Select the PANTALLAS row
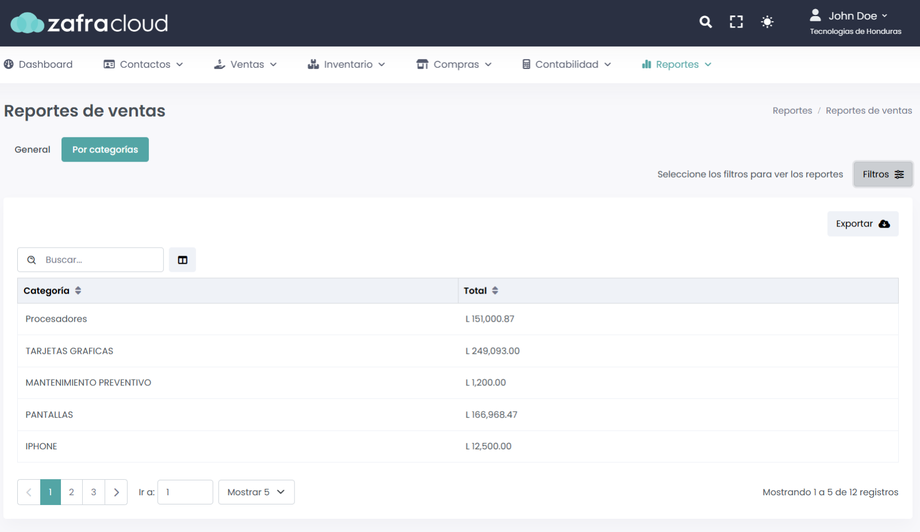Viewport: 920px width, 532px height. (x=458, y=415)
